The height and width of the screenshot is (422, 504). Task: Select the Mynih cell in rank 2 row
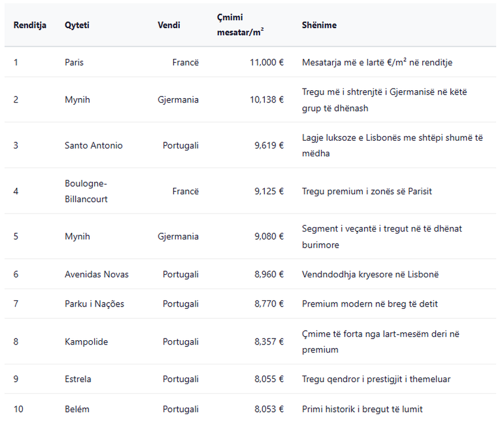click(77, 100)
